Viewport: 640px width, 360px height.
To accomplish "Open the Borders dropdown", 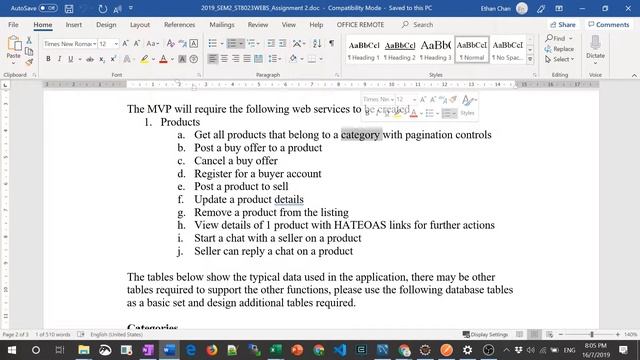I will click(x=321, y=59).
